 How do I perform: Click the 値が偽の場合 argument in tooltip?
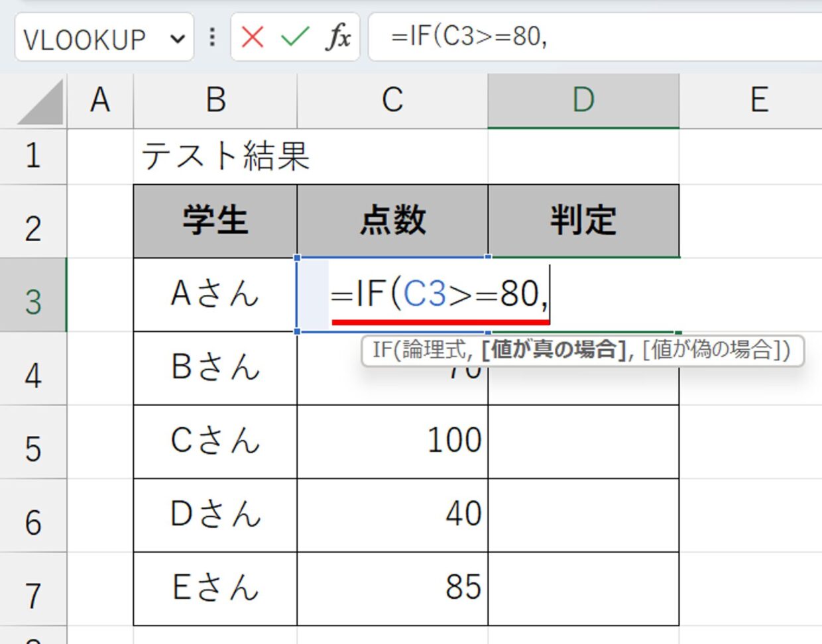coord(713,349)
